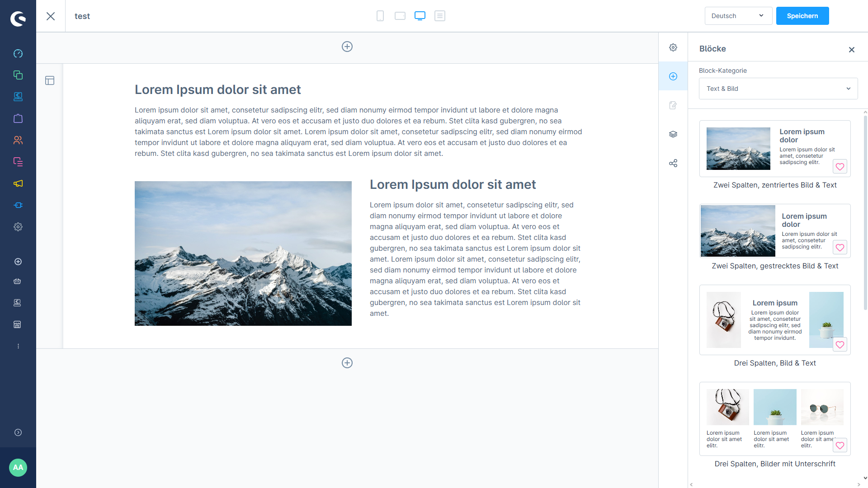Open the Customers icon in sidebar
The width and height of the screenshot is (868, 488).
pyautogui.click(x=18, y=140)
